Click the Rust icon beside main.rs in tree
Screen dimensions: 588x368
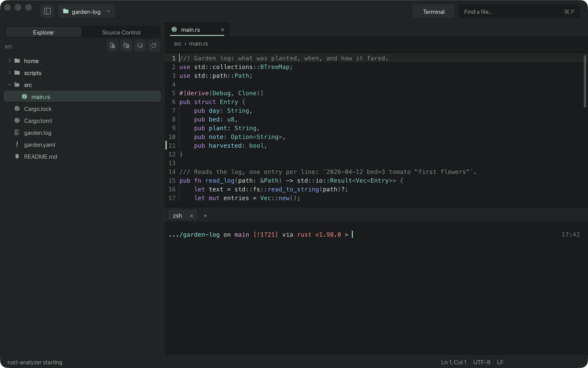[x=24, y=96]
